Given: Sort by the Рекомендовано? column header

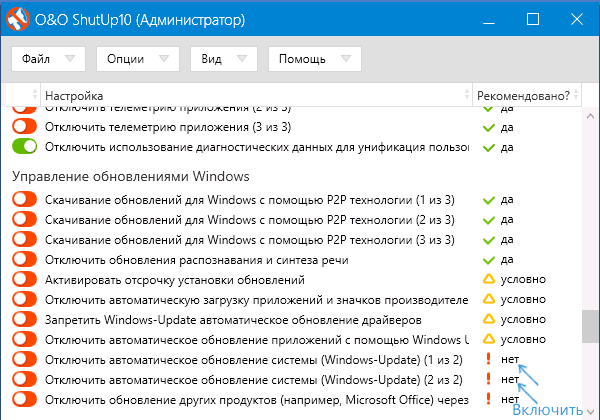Looking at the screenshot, I should (527, 95).
